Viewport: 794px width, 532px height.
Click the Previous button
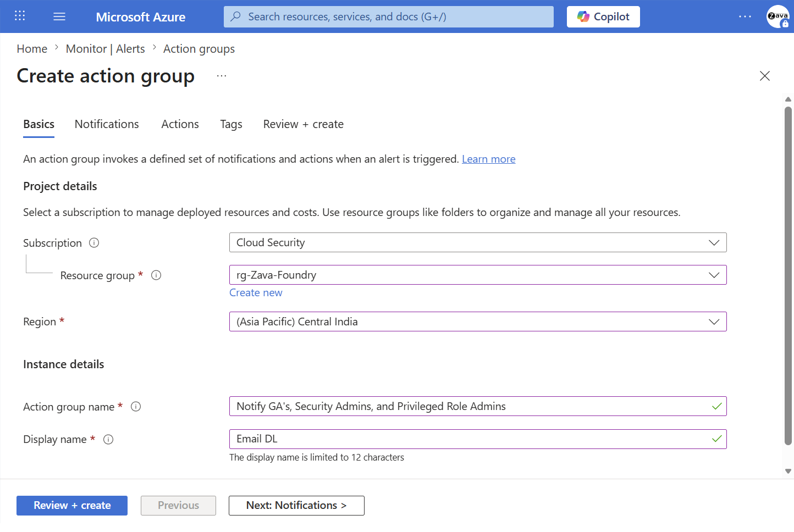click(178, 506)
